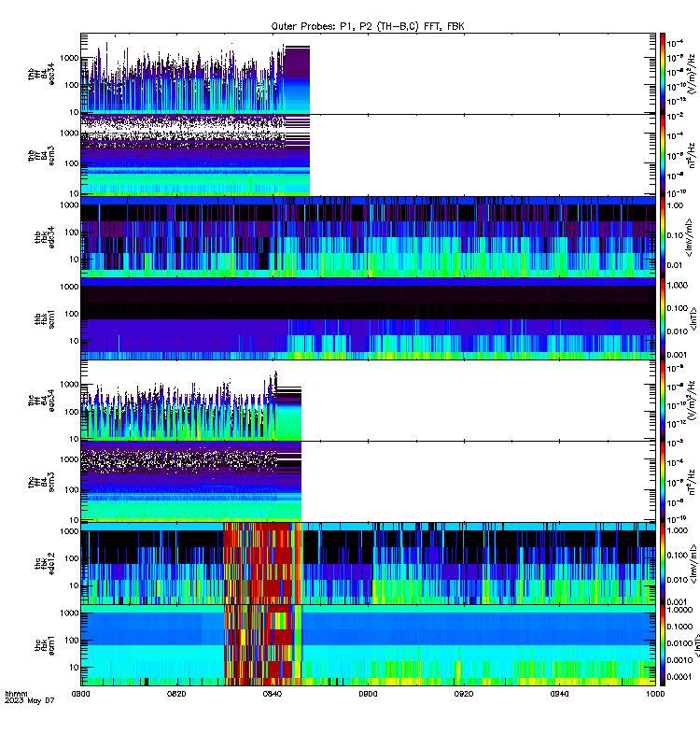The height and width of the screenshot is (747, 700).
Task: Click the thb fbk scm1 color bar
Action: point(663,318)
